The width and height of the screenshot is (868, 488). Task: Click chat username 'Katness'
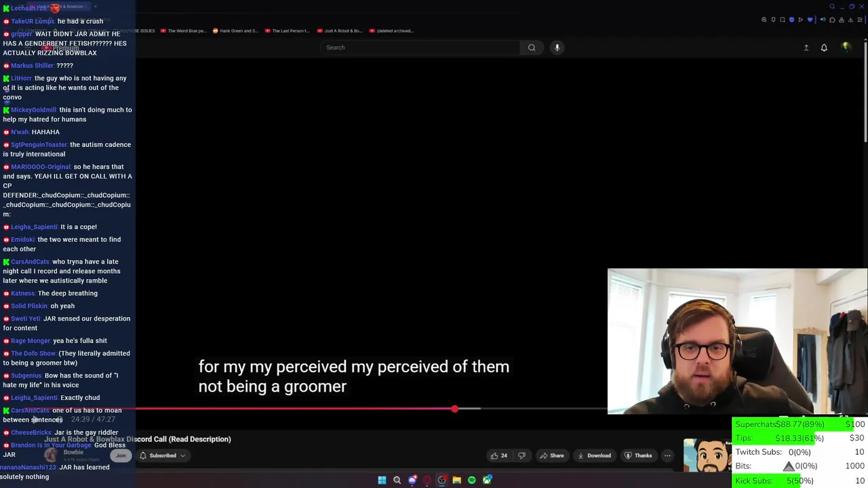(22, 293)
